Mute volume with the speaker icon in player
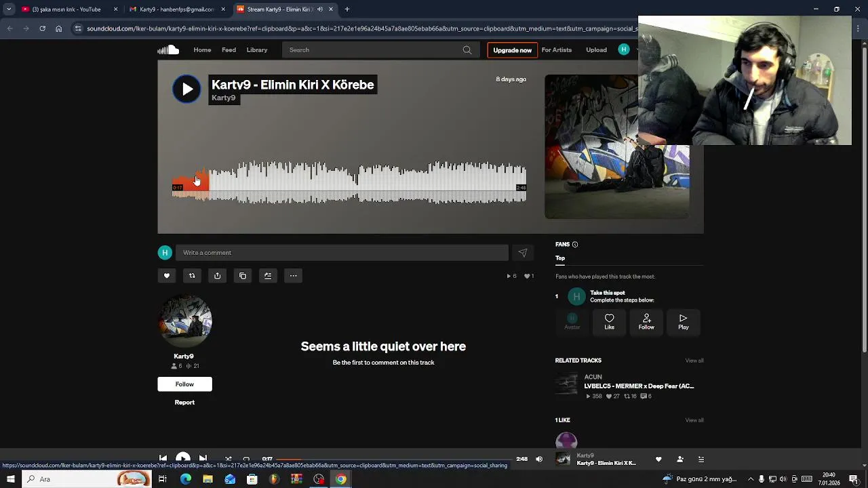This screenshot has height=488, width=868. [539, 459]
